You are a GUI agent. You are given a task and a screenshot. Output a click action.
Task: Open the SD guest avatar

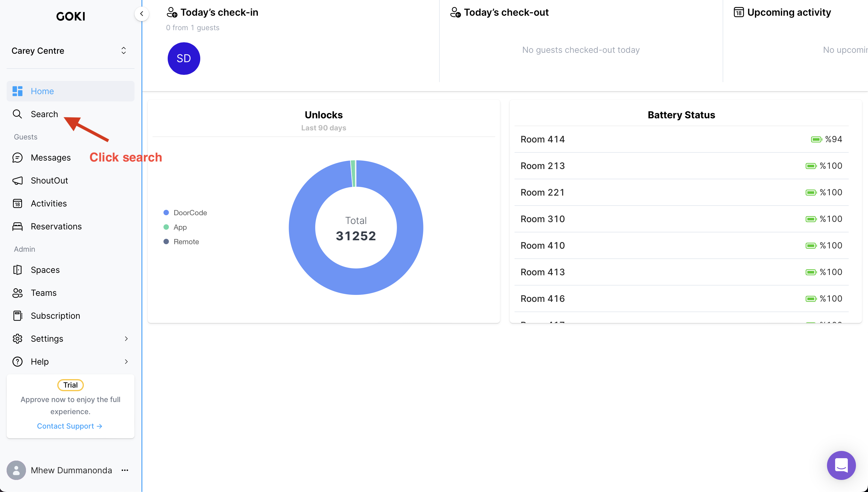184,59
